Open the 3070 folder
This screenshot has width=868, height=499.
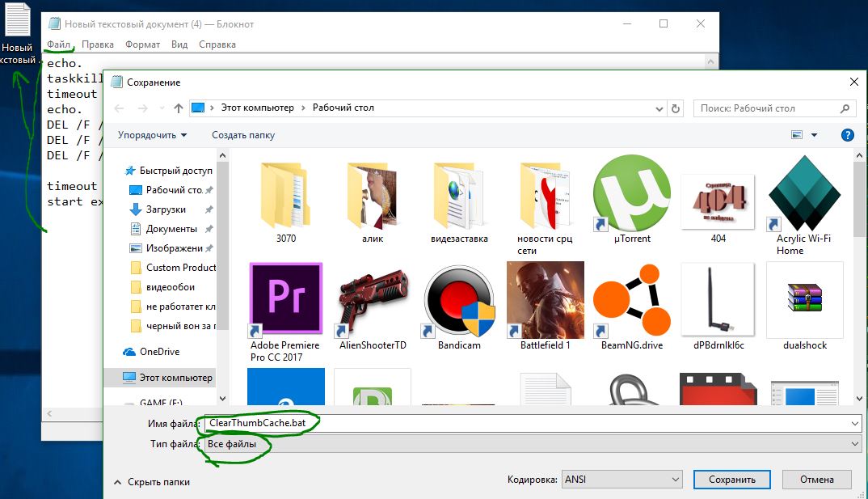(x=285, y=200)
